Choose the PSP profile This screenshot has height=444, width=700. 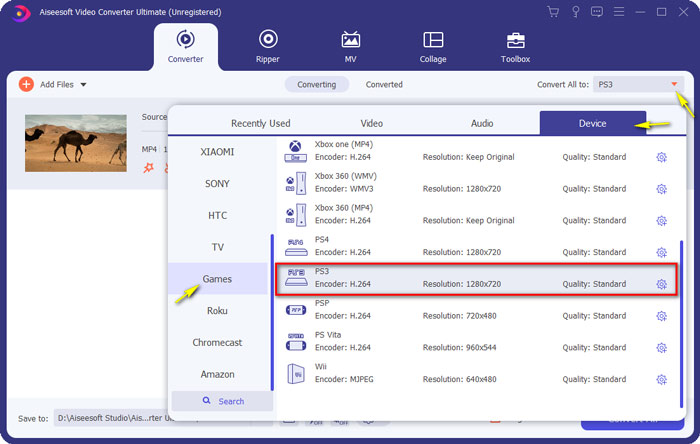click(476, 310)
